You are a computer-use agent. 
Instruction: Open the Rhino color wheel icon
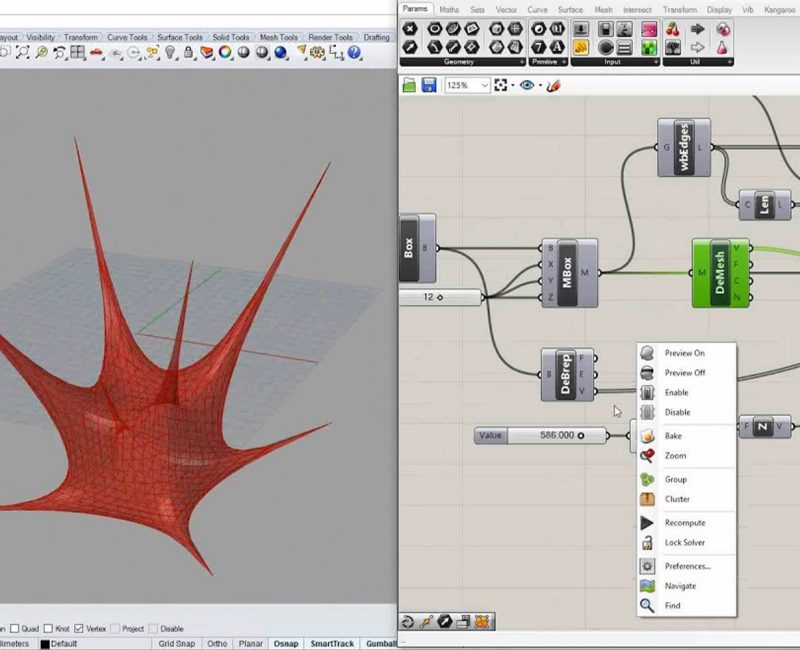(225, 52)
